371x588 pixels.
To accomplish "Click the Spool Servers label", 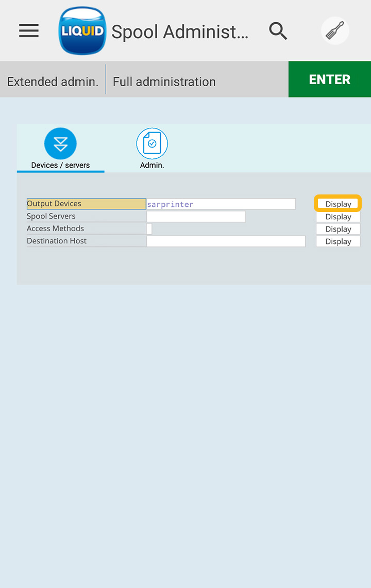I will (52, 216).
